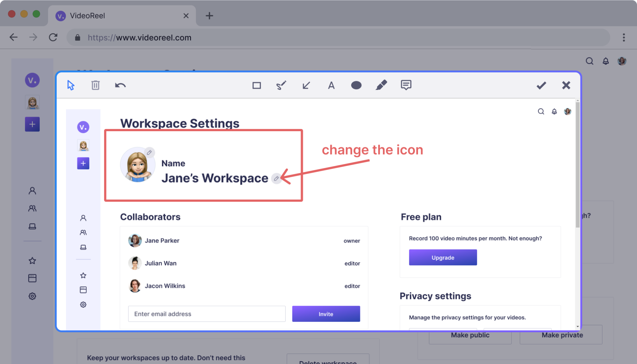
Task: Select the rectangle shape tool
Action: point(256,85)
